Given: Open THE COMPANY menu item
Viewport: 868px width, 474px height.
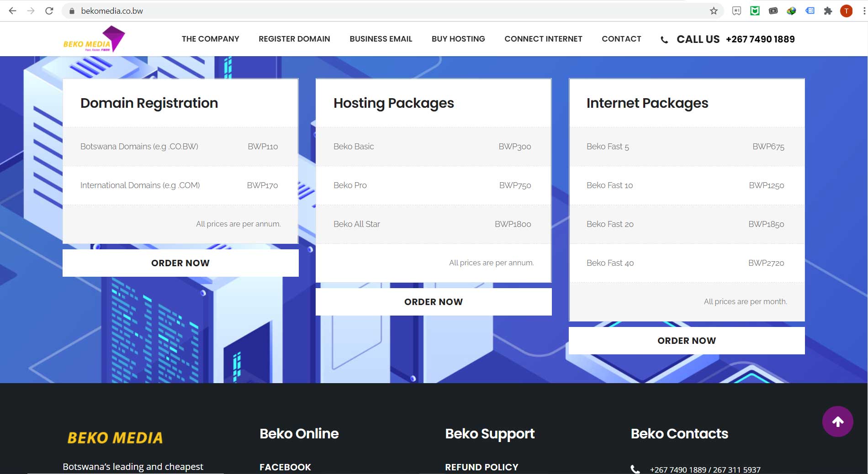Looking at the screenshot, I should pos(211,39).
